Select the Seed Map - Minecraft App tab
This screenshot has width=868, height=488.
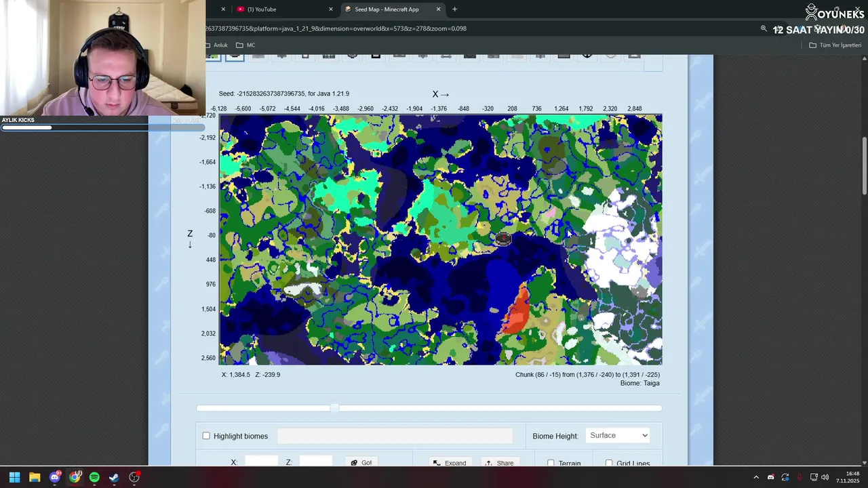(387, 9)
